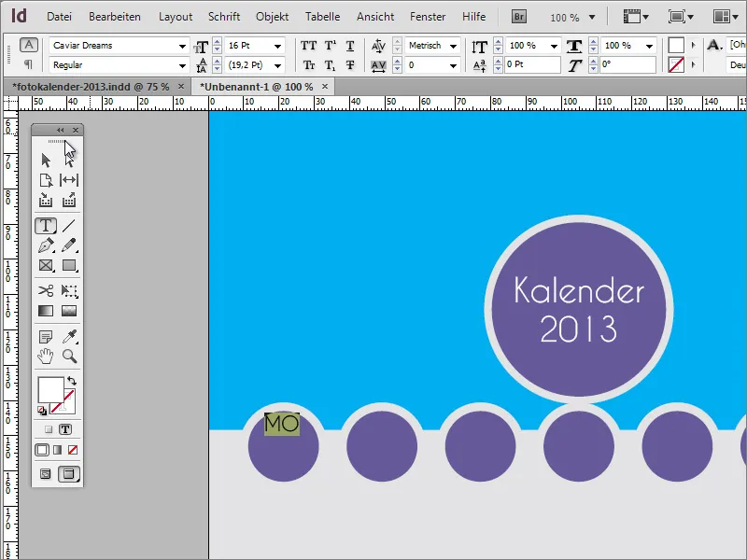Set formatting affects container
This screenshot has width=747, height=560.
point(49,429)
